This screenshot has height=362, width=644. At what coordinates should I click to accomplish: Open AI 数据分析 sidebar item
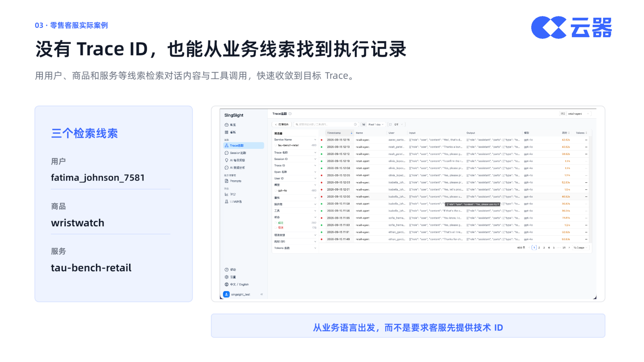[x=235, y=168]
